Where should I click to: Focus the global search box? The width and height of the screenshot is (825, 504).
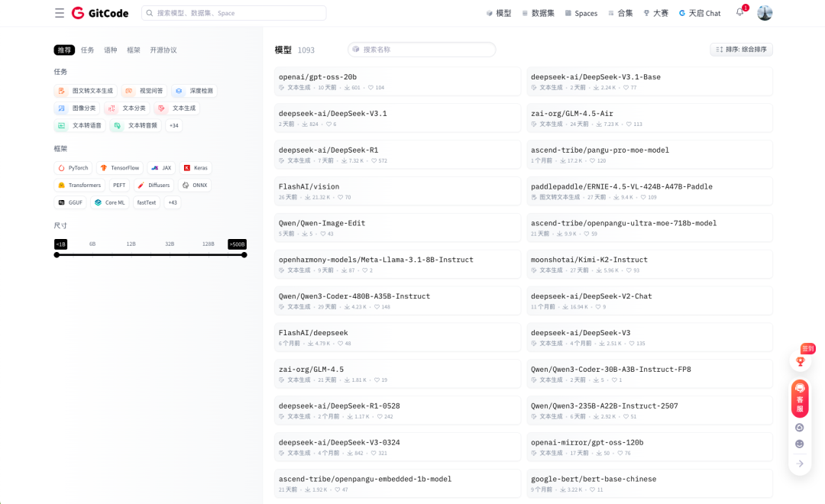tap(234, 13)
